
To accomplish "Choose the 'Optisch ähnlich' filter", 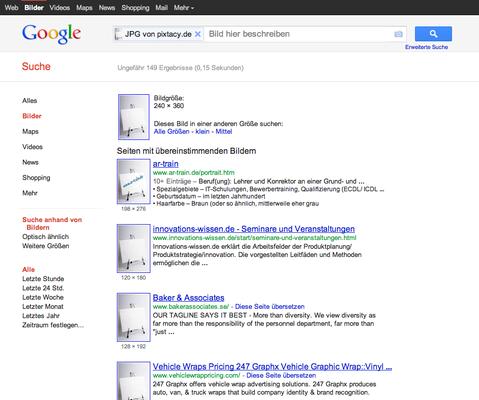I will (x=46, y=237).
